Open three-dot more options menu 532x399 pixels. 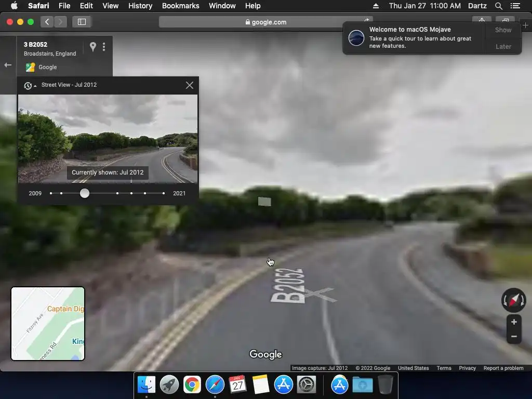pyautogui.click(x=104, y=46)
